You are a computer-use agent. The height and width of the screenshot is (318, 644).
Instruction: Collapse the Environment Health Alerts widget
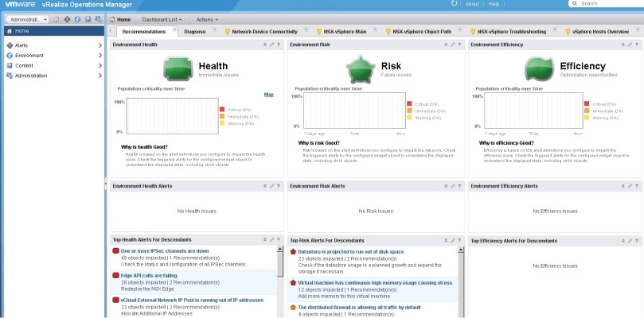(265, 185)
